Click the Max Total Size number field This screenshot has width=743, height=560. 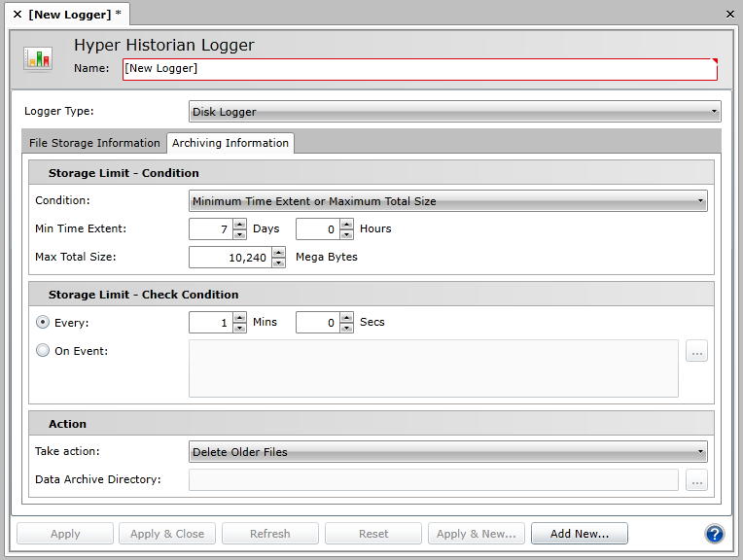(x=230, y=258)
